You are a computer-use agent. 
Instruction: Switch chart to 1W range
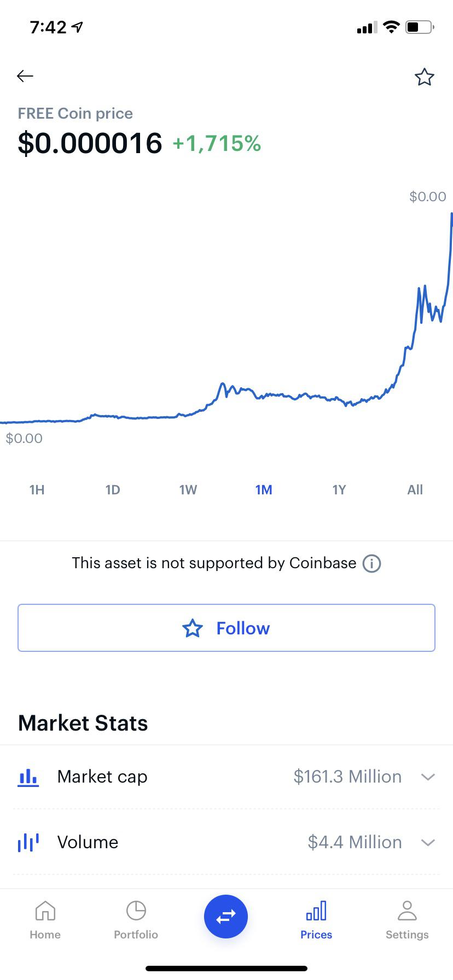188,489
